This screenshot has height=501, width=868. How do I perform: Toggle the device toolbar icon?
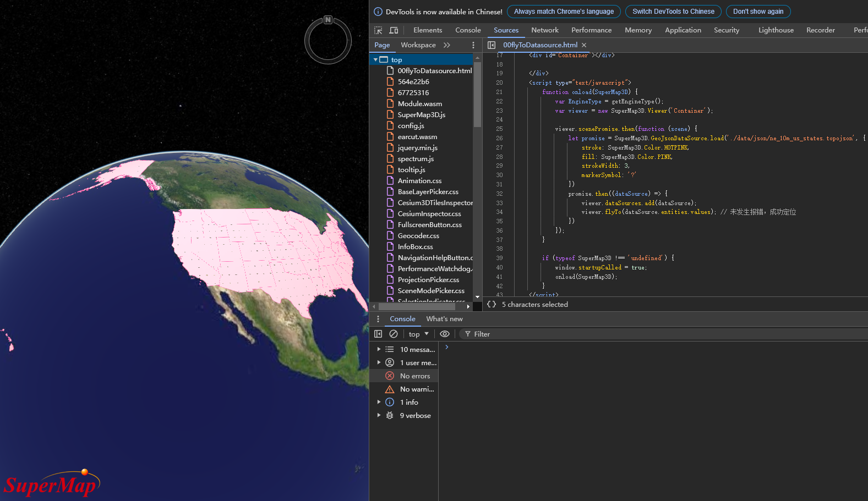394,30
